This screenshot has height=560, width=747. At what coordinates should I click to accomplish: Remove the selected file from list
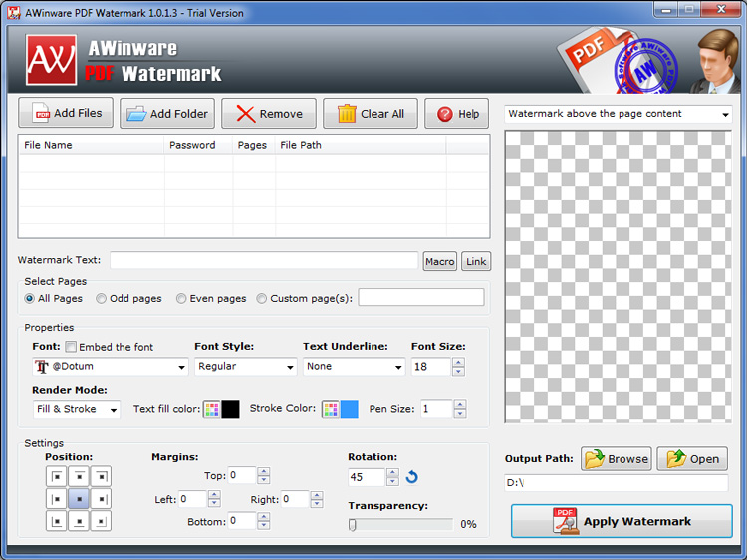pos(269,114)
